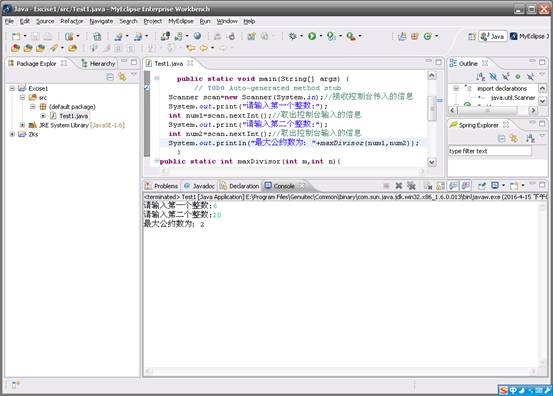Click the Open Perspective icon
553x396 pixels.
pyautogui.click(x=472, y=36)
